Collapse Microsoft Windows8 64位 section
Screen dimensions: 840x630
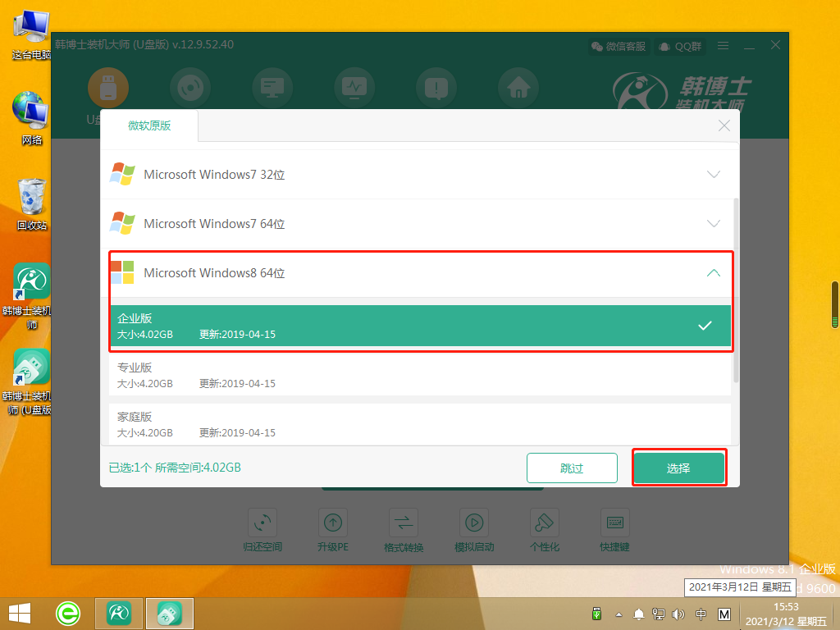(x=714, y=273)
